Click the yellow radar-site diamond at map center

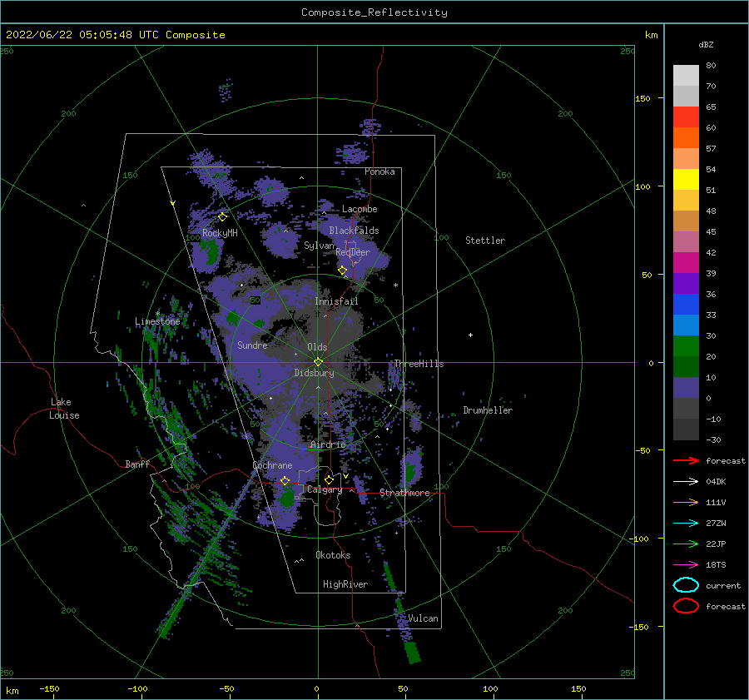(318, 362)
